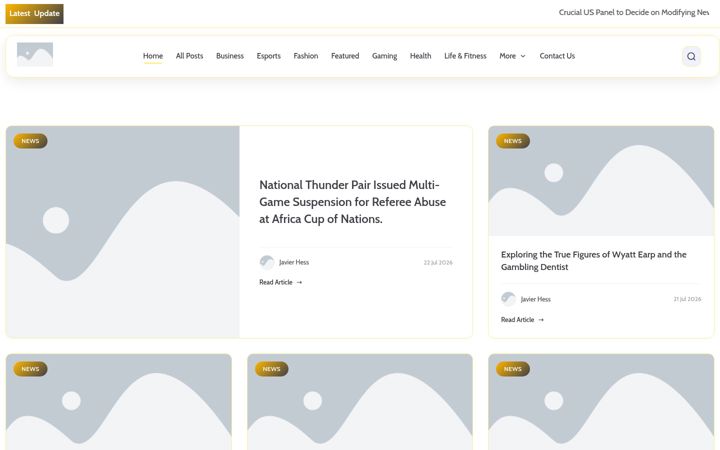Click the 22 Jul 2026 date
Screen dimensions: 720x450
(438, 263)
